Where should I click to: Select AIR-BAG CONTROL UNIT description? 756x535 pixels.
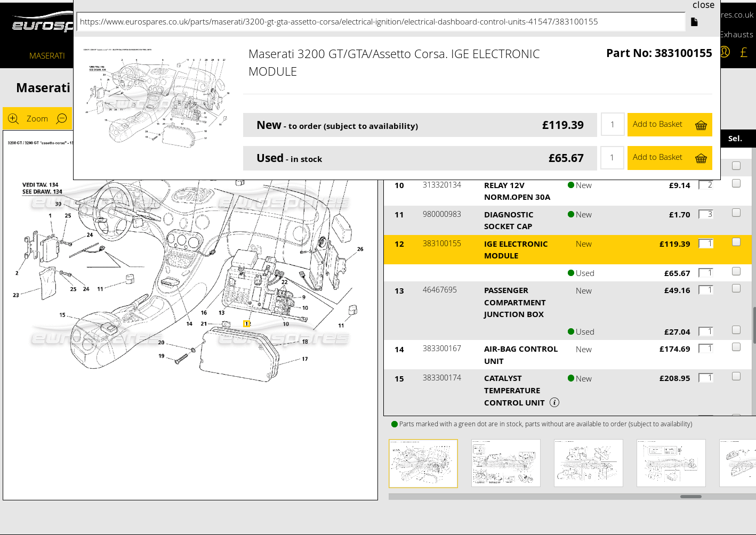[x=521, y=355]
